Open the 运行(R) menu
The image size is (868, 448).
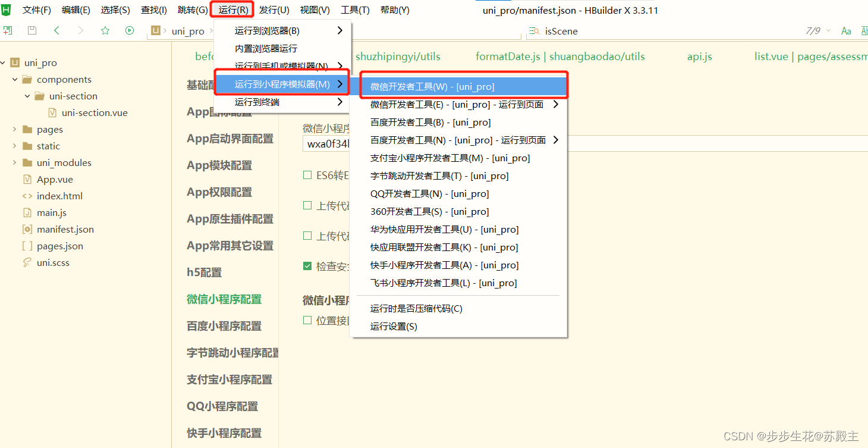click(x=233, y=10)
